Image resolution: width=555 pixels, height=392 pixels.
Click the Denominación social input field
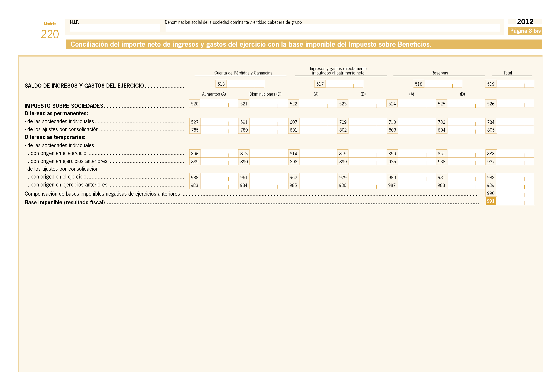[333, 28]
